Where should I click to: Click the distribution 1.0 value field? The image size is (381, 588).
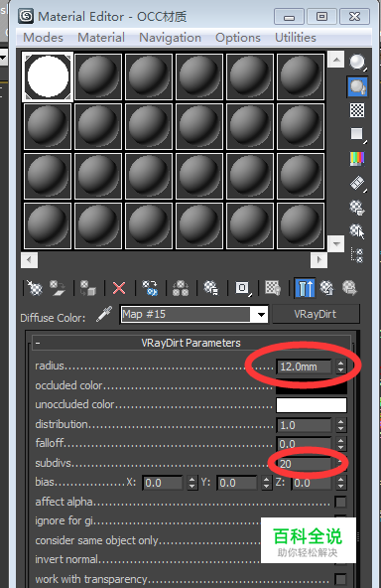(x=305, y=425)
